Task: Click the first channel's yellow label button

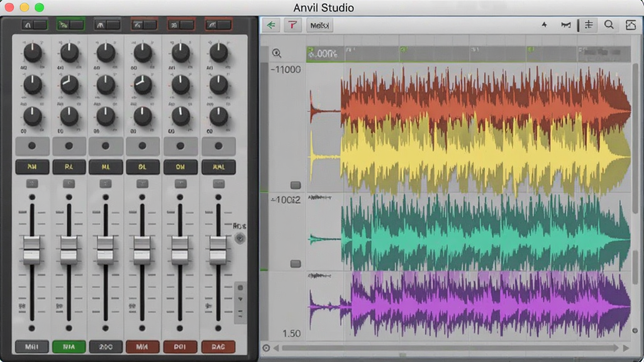Action: 31,167
